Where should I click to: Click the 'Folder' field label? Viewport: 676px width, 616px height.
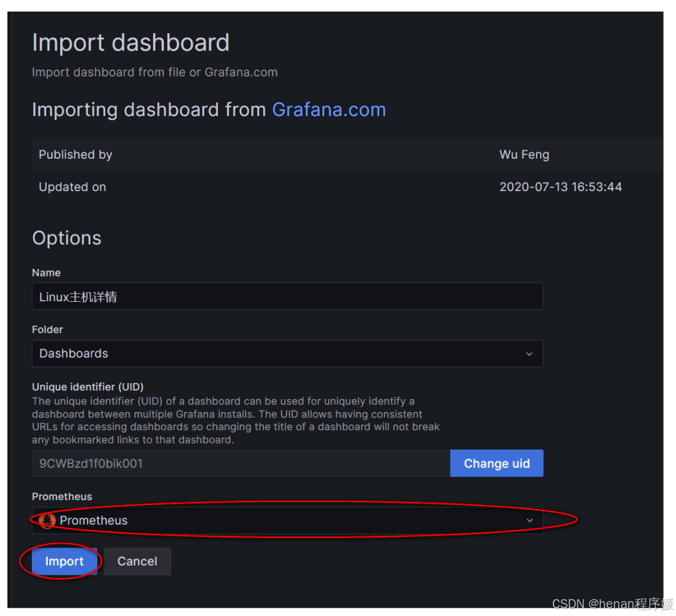tap(47, 330)
